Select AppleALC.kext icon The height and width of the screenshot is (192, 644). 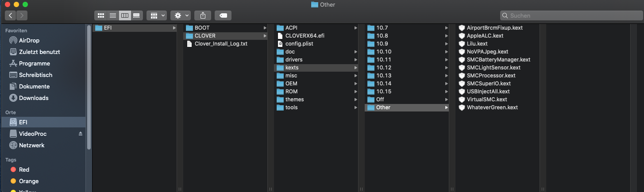[x=462, y=36]
